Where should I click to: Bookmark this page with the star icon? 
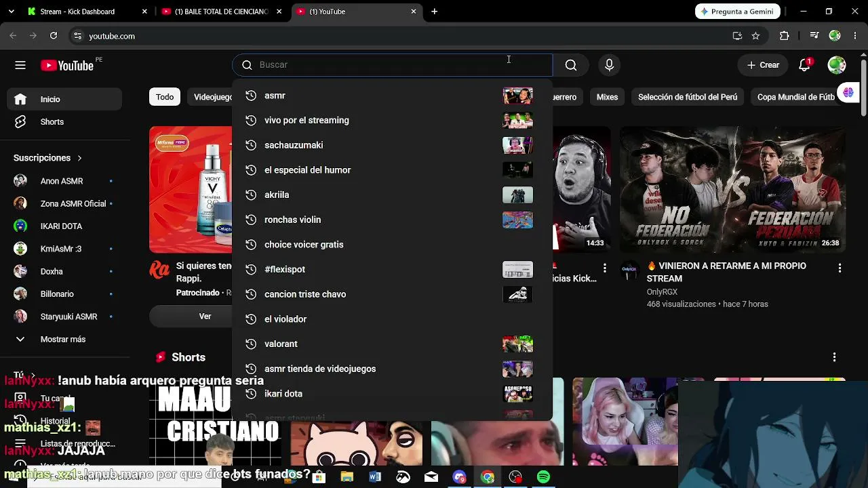click(x=755, y=36)
